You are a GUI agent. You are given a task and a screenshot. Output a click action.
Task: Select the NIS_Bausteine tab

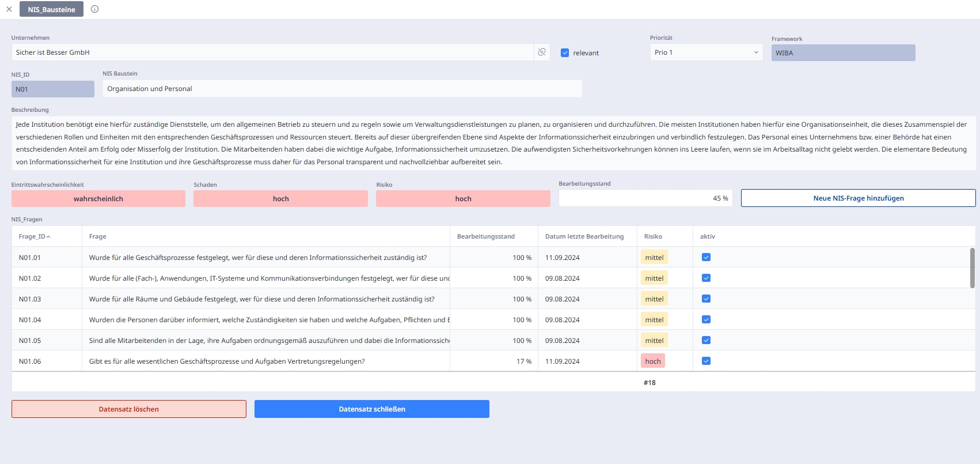pyautogui.click(x=51, y=9)
